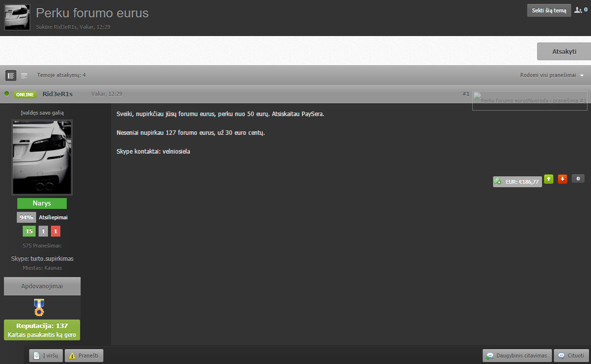Open Rid3eR1s profile from username link

58,94
